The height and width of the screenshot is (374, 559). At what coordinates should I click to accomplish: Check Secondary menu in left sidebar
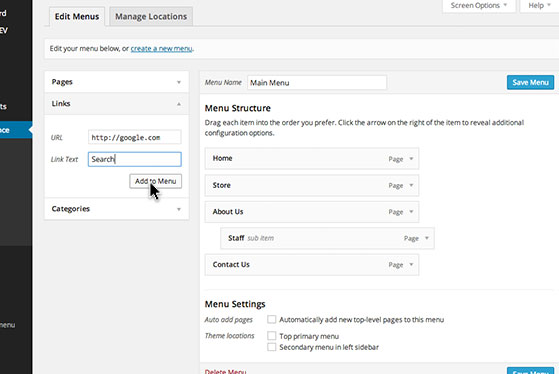pos(271,347)
